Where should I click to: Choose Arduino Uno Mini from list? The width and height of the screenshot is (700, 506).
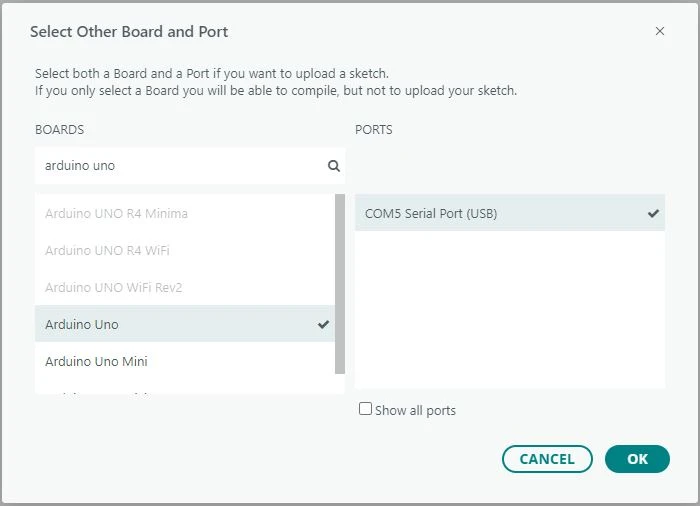pyautogui.click(x=96, y=362)
